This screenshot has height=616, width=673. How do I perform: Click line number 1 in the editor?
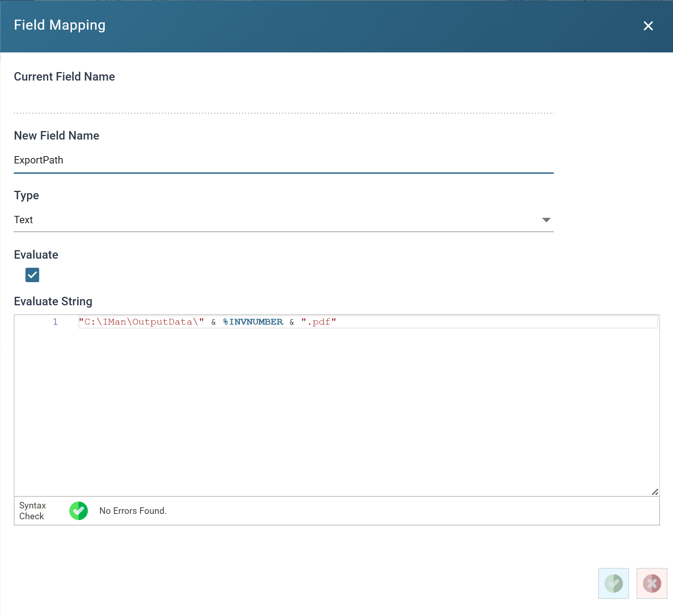click(x=55, y=322)
